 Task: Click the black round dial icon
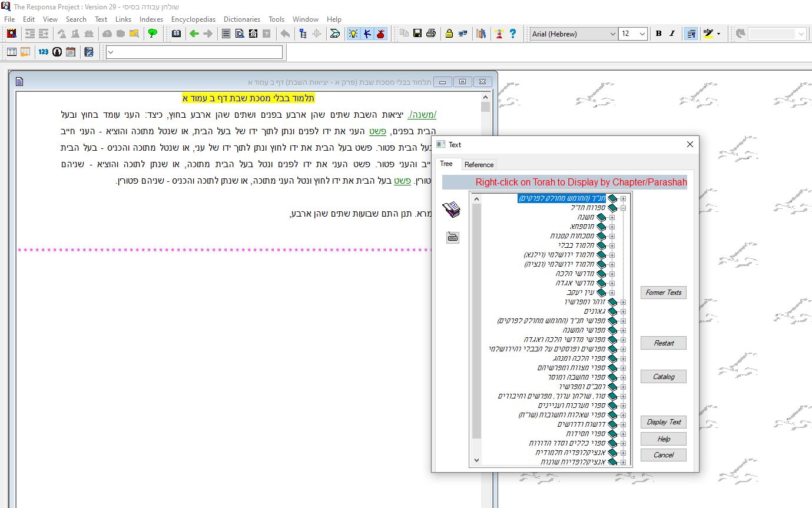tap(57, 52)
